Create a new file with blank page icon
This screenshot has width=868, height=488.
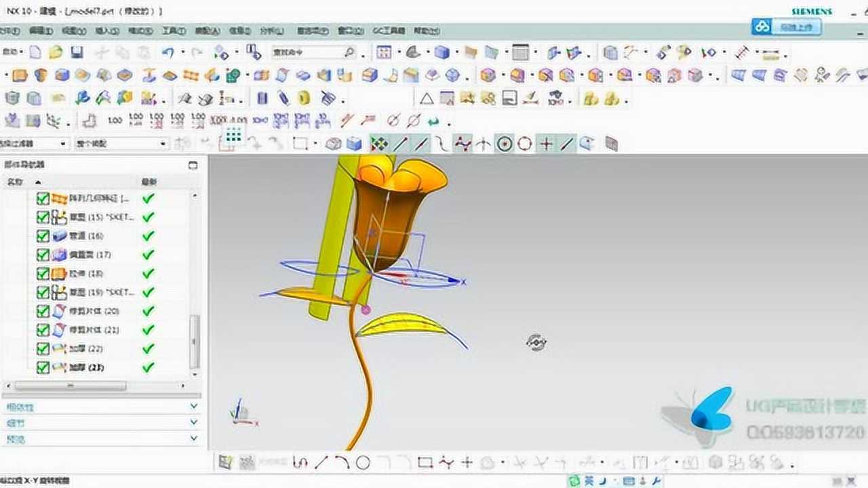click(x=35, y=52)
